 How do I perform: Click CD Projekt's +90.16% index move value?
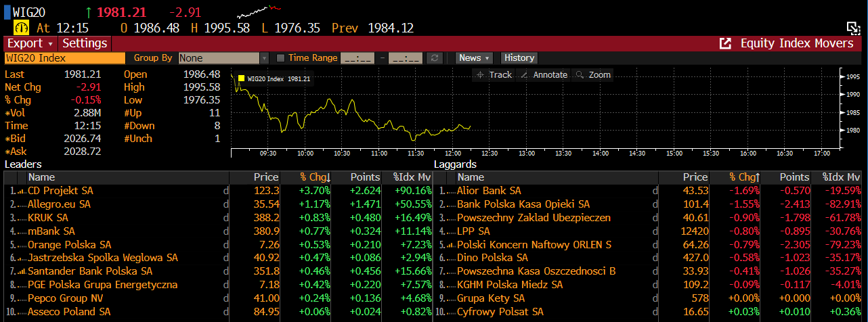coord(412,191)
